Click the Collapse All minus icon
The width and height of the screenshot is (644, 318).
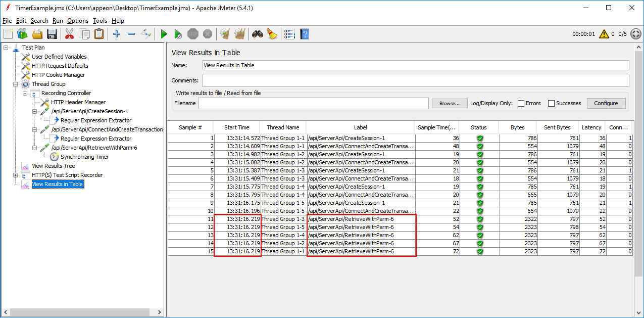coord(131,34)
